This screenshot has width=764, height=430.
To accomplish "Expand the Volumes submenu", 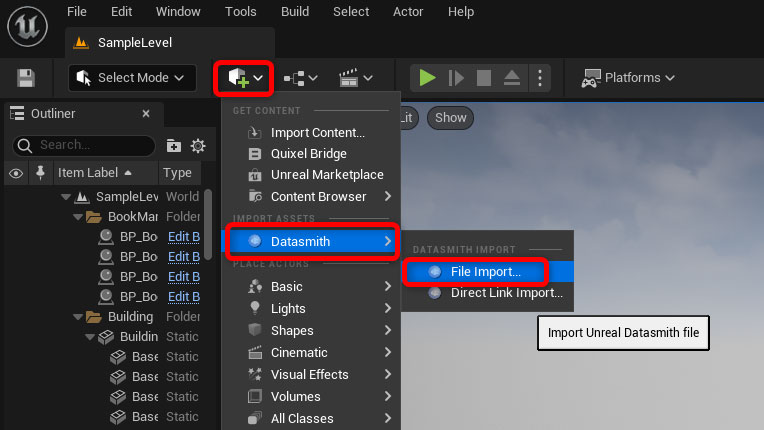I will 311,396.
